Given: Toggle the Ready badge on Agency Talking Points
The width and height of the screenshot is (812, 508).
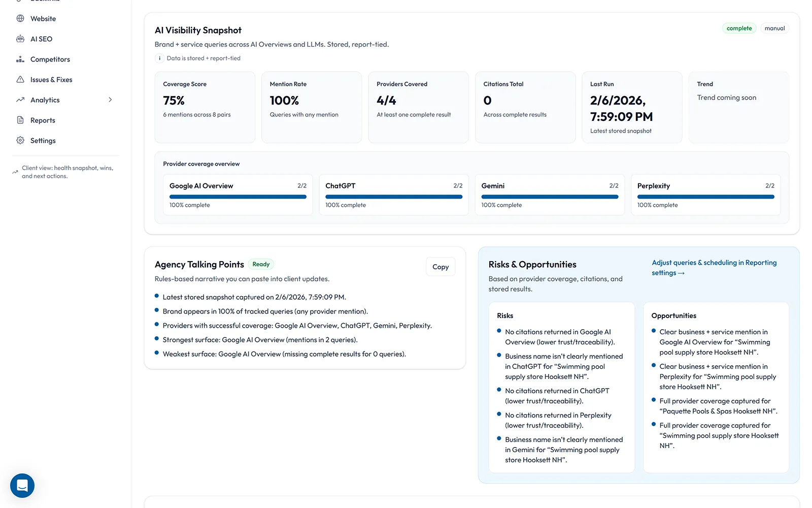Looking at the screenshot, I should pos(261,264).
